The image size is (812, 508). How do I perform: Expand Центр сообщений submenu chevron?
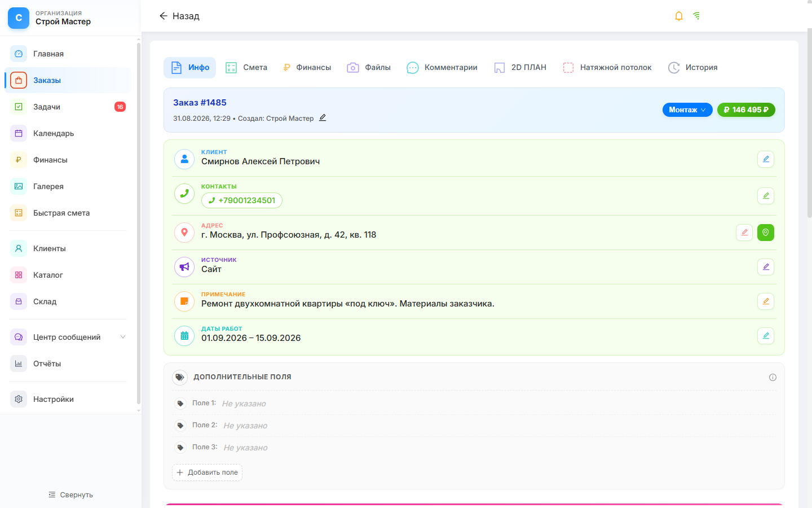pos(123,337)
